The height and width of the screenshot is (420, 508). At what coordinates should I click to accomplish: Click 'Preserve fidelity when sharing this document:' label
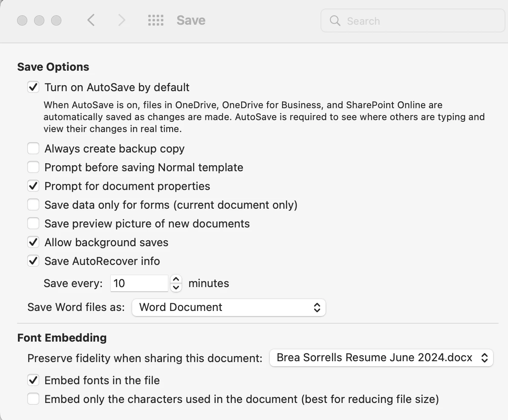(145, 358)
